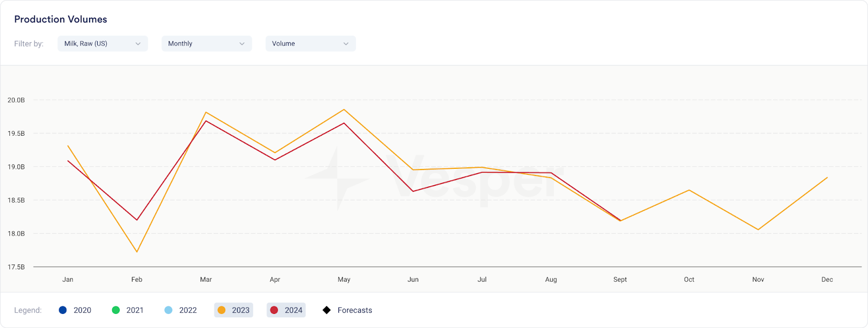Click the blue 2020 legend dot

click(x=63, y=310)
